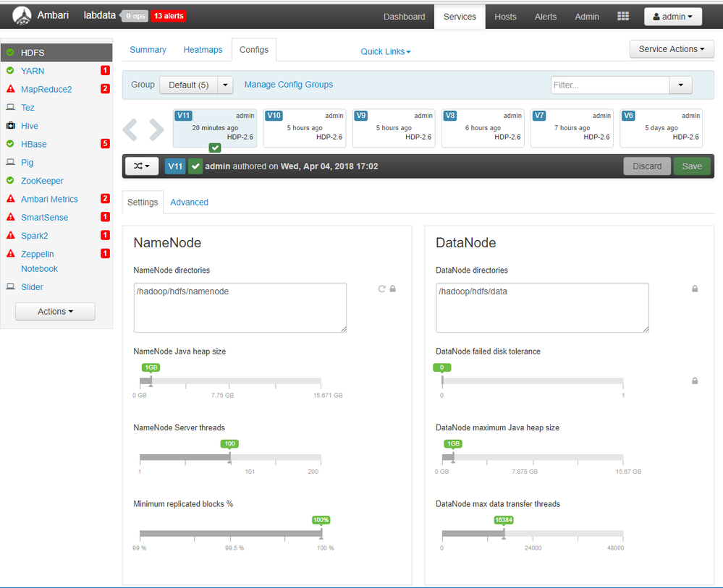Click MapReduce2 red alert triangle icon
The height and width of the screenshot is (588, 723).
click(x=11, y=88)
